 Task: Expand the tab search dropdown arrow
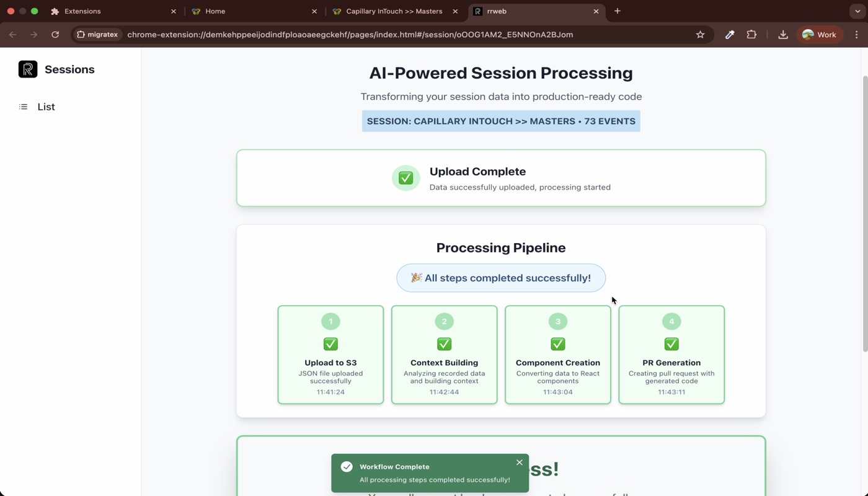pos(857,11)
